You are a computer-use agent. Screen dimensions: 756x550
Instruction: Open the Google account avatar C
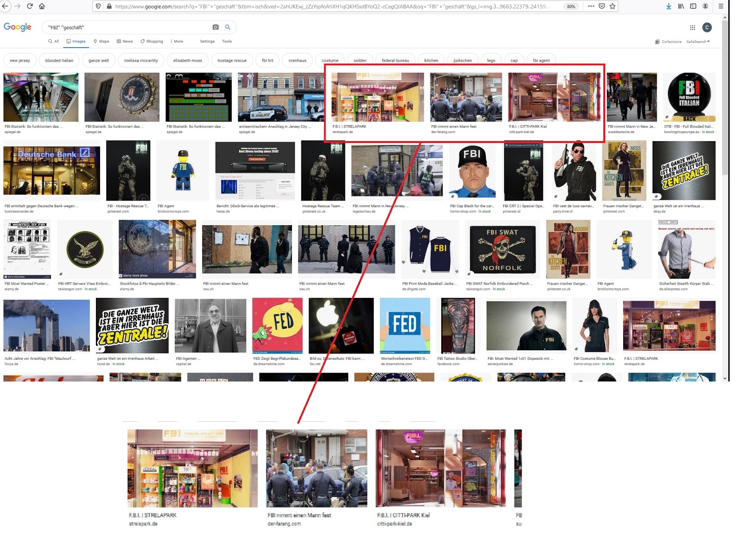[707, 27]
